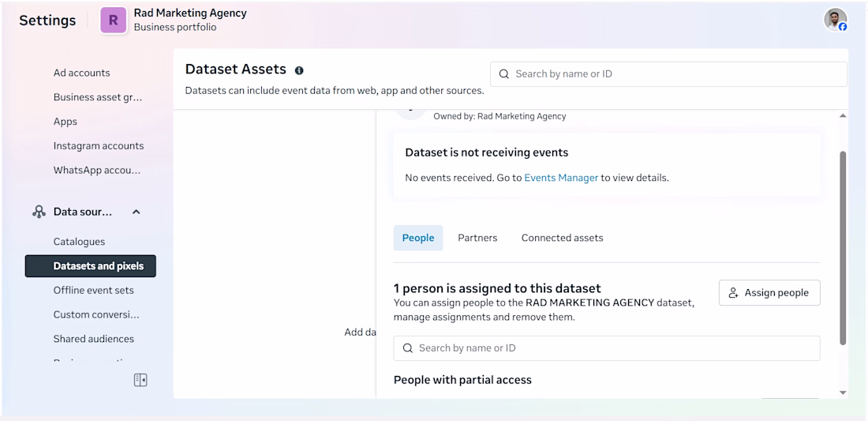Open the profile avatar in top right

836,20
